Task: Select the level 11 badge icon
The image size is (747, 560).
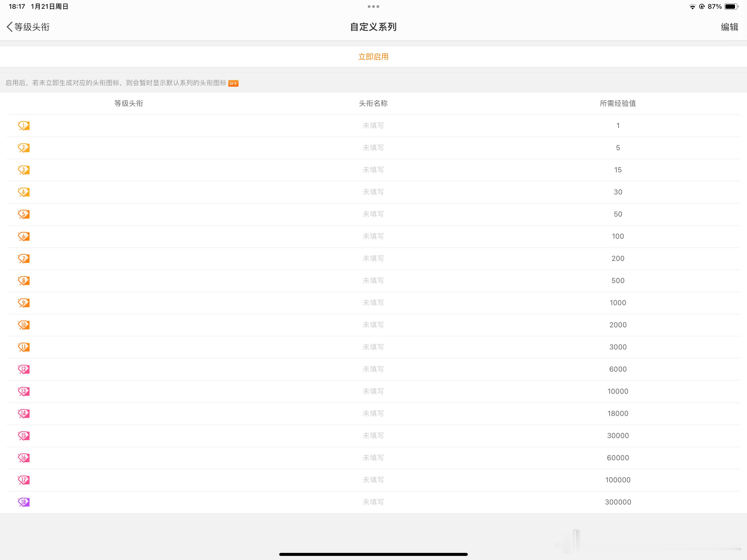Action: tap(24, 347)
